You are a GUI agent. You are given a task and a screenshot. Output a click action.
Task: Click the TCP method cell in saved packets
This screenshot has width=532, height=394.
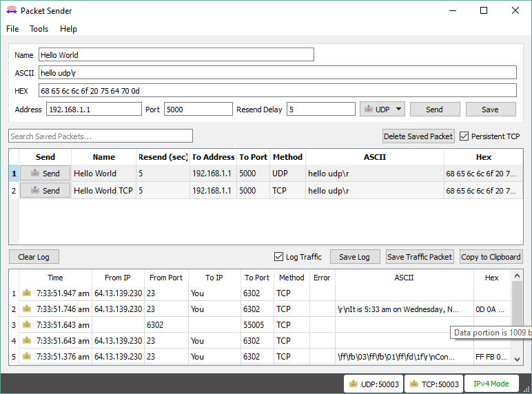[287, 191]
